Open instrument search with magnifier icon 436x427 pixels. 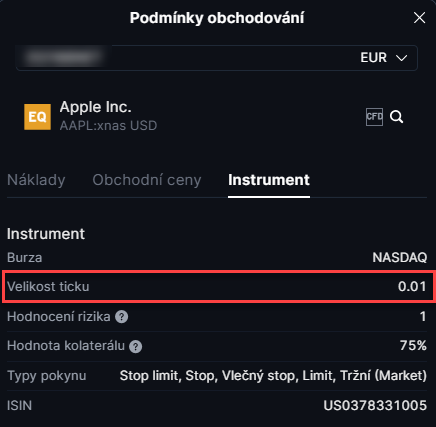pyautogui.click(x=397, y=117)
